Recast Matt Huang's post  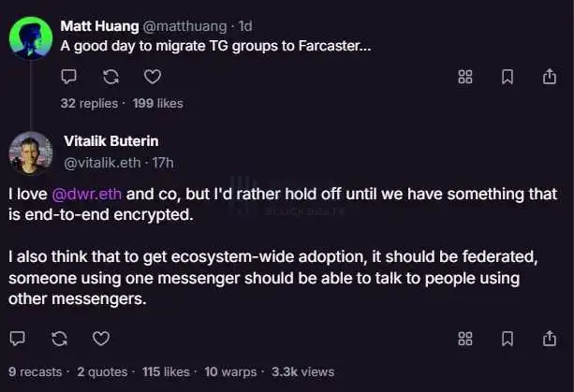coord(110,76)
